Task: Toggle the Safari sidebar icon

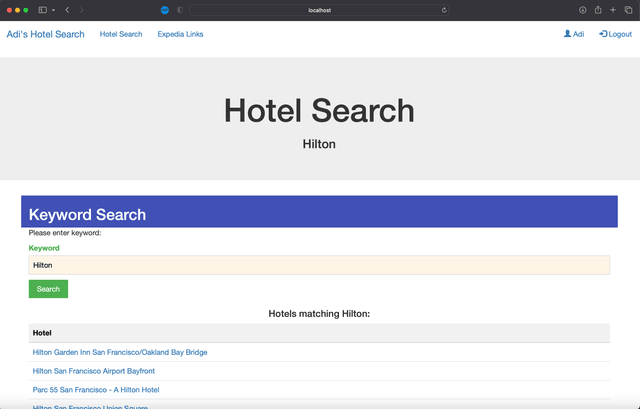Action: click(42, 10)
